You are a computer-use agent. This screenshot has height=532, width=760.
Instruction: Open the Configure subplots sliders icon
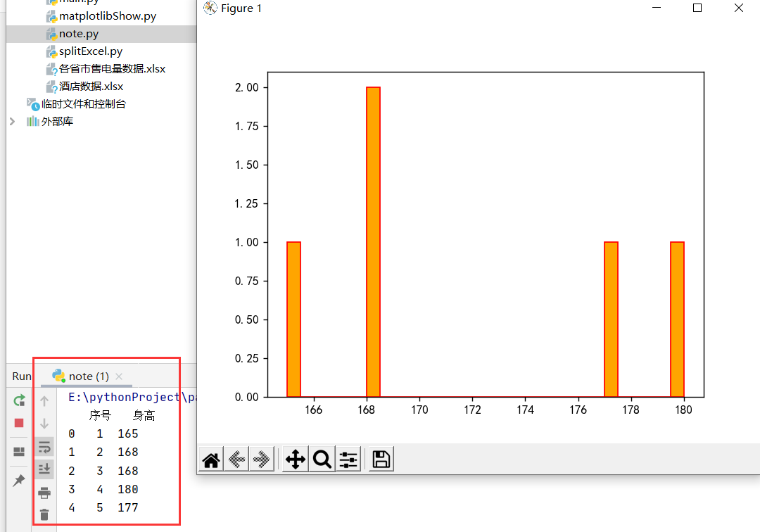(348, 460)
